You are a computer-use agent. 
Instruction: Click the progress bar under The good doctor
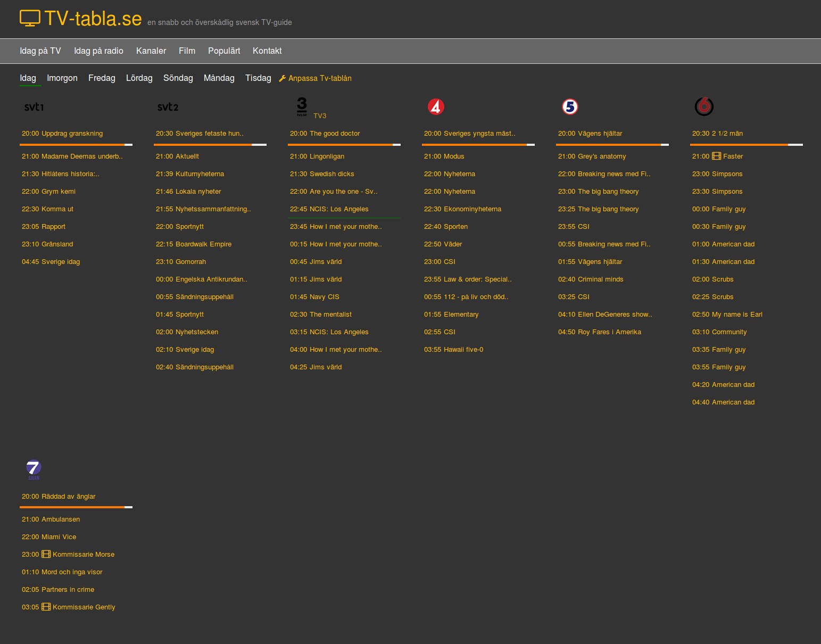tap(344, 145)
